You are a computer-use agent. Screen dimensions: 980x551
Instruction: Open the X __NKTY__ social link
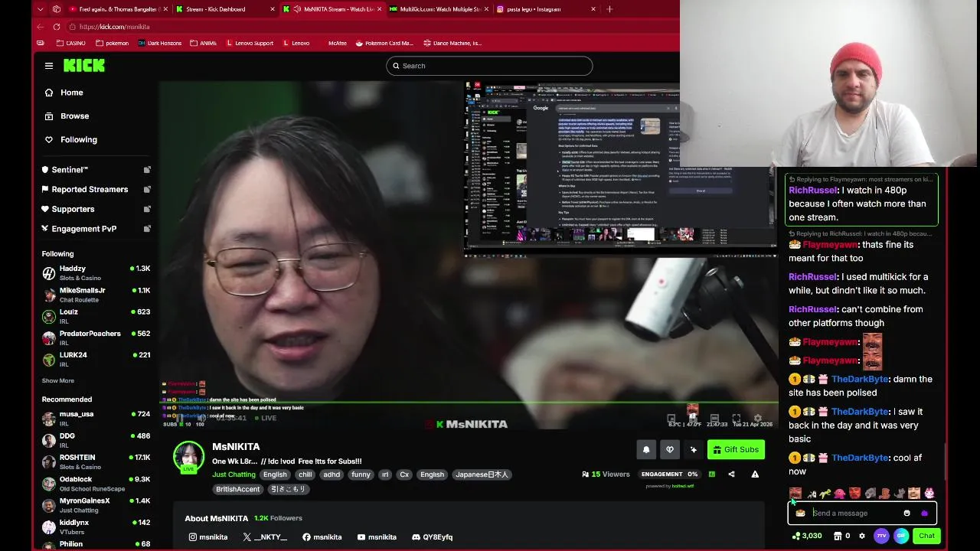(265, 537)
